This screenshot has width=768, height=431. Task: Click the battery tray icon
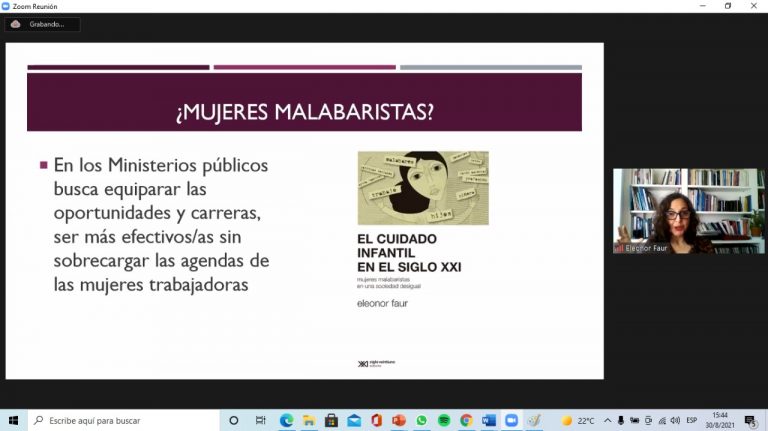point(634,420)
